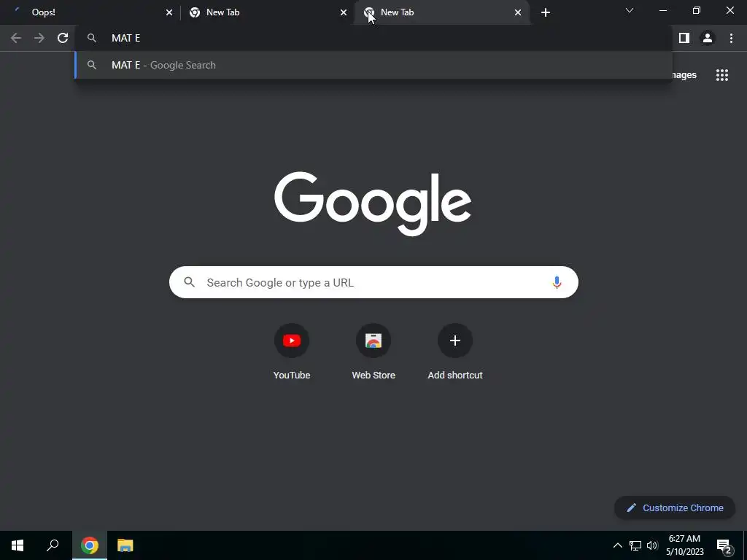Open Windows taskbar search
This screenshot has height=560, width=747.
point(53,545)
